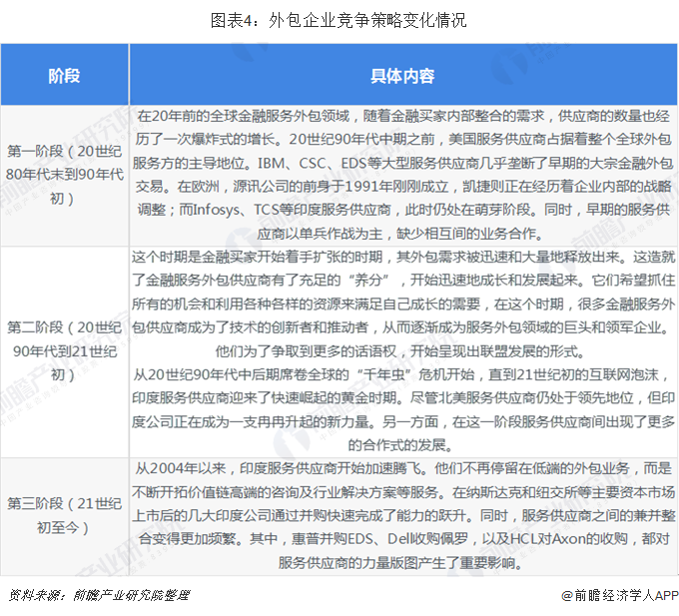Click the line starting '从20世纪90年代中后期'
679x616 pixels.
pos(402,375)
